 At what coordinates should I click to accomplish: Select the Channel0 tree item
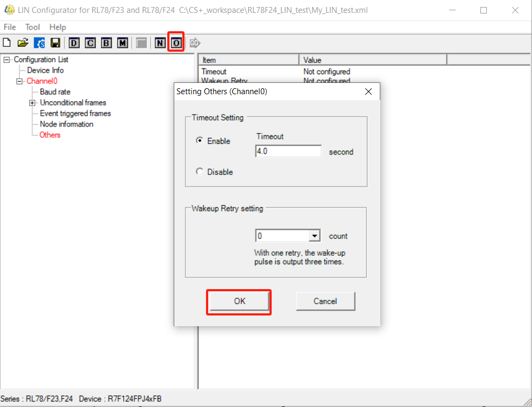point(42,81)
